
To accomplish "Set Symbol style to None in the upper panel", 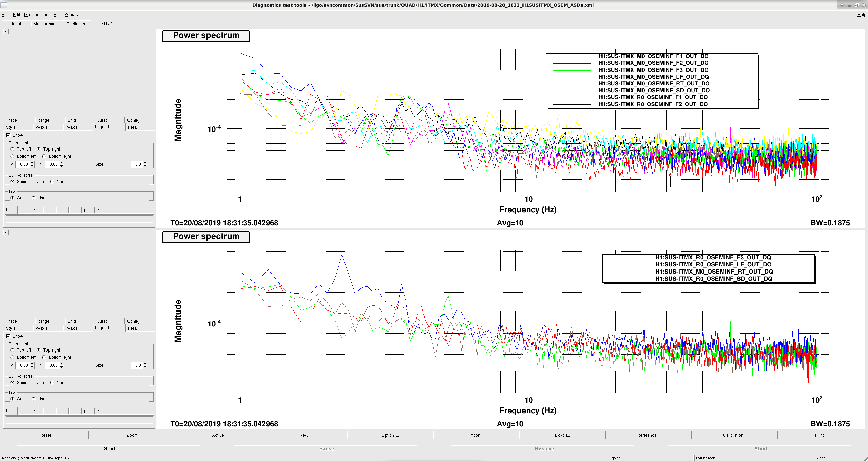I will click(x=52, y=182).
